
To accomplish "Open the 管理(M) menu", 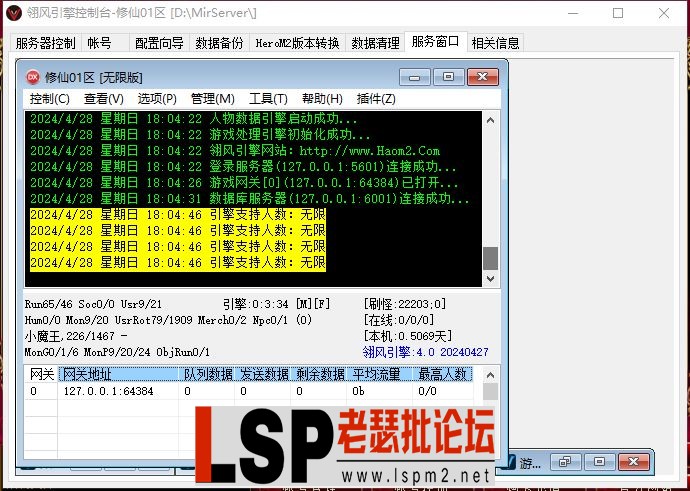I will [213, 99].
